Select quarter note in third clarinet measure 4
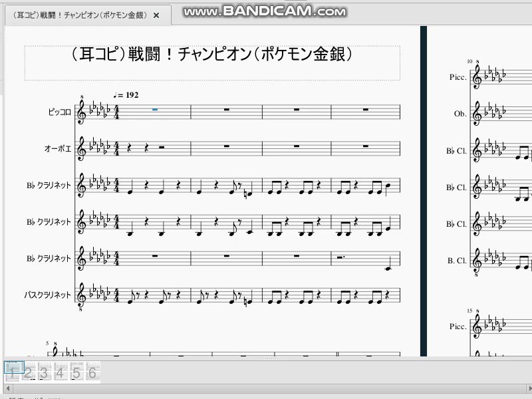This screenshot has height=399, width=532. [388, 264]
